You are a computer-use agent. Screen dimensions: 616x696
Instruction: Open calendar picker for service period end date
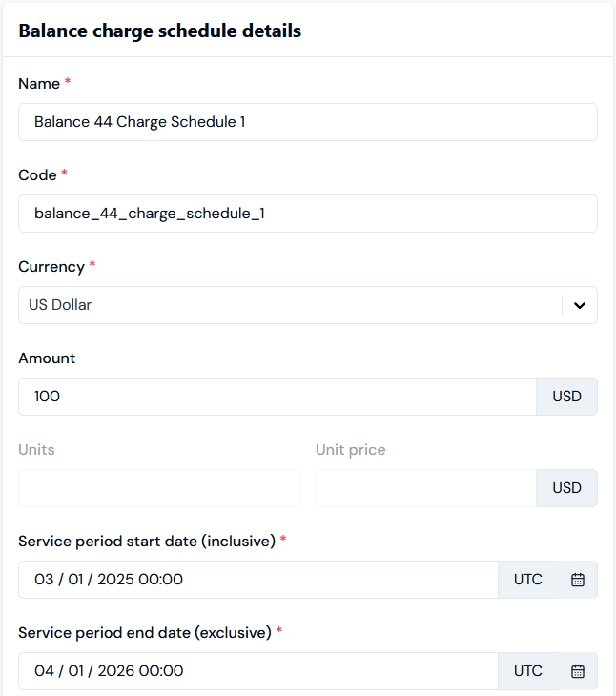[577, 671]
